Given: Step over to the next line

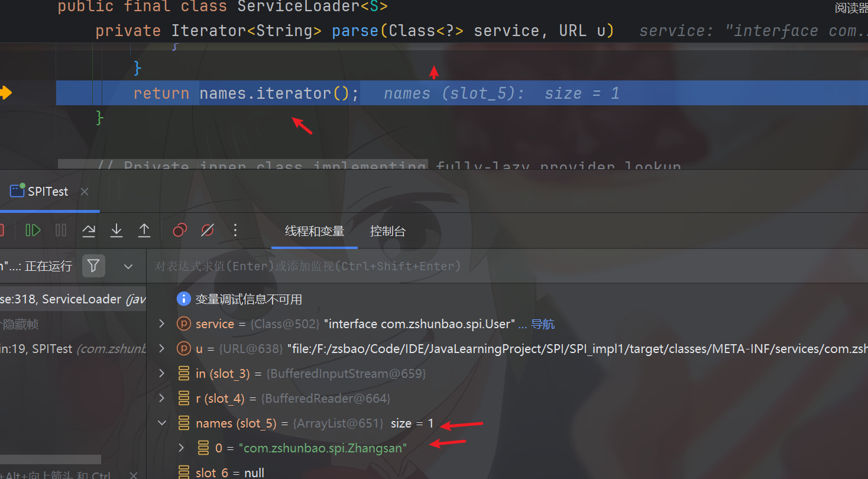Looking at the screenshot, I should pos(89,231).
